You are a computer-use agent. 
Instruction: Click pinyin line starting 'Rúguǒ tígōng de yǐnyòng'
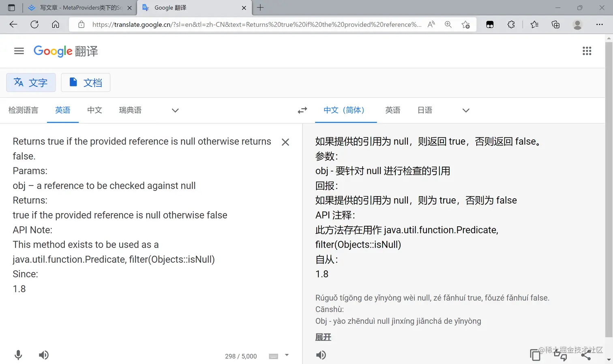432,298
